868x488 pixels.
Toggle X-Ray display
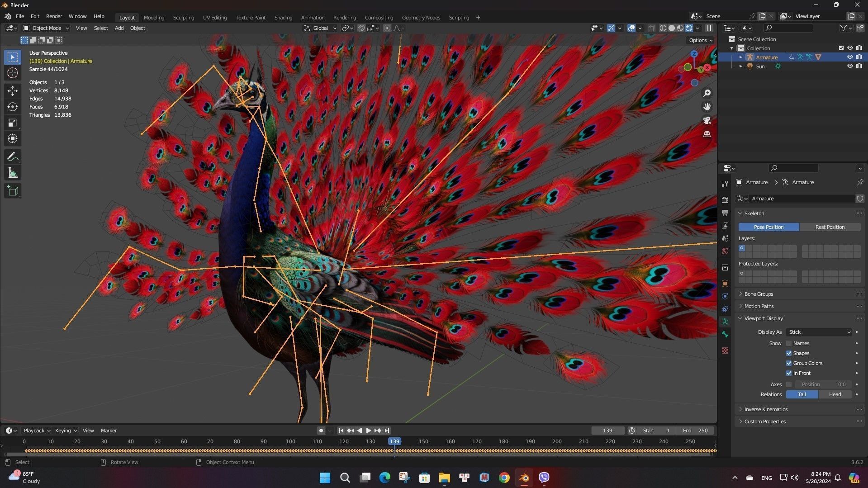click(x=651, y=28)
